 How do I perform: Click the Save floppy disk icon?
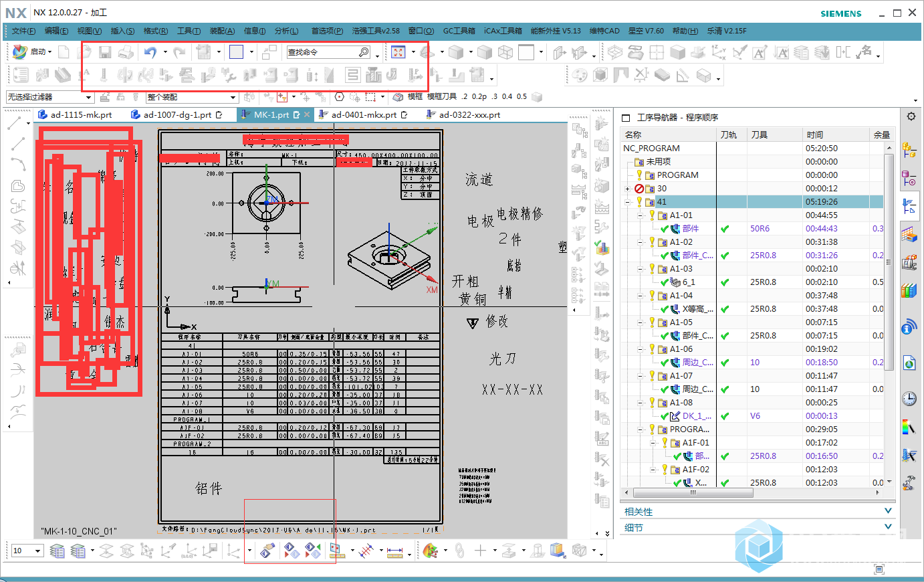pyautogui.click(x=105, y=52)
